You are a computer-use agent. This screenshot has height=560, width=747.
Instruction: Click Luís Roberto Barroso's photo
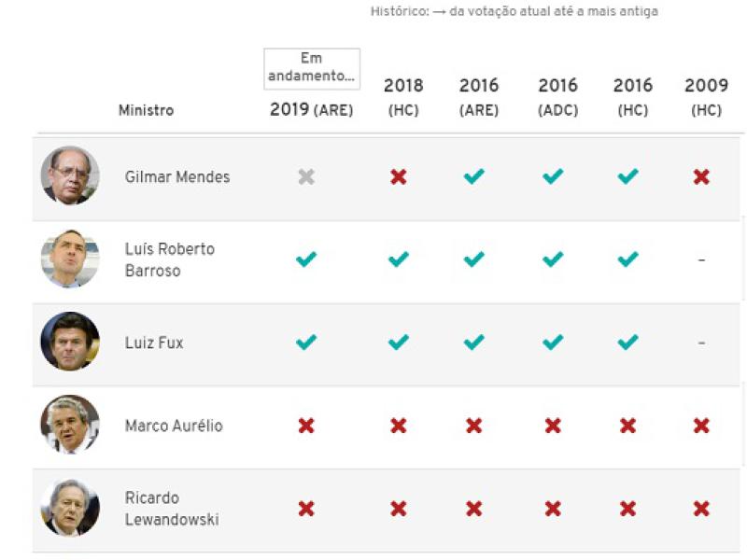(70, 259)
